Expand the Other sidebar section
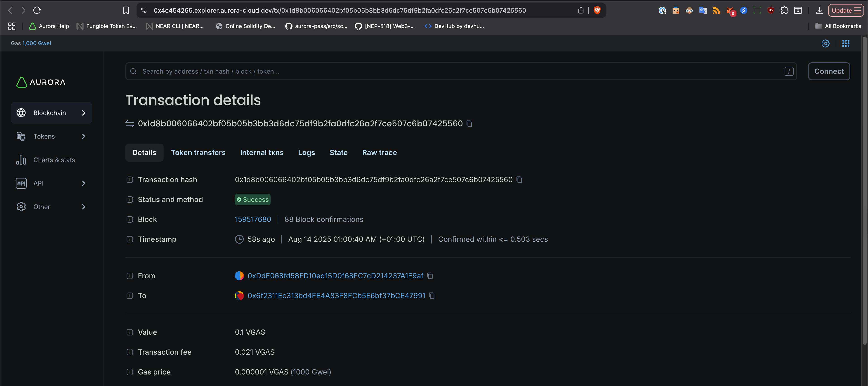The image size is (868, 386). [x=84, y=207]
